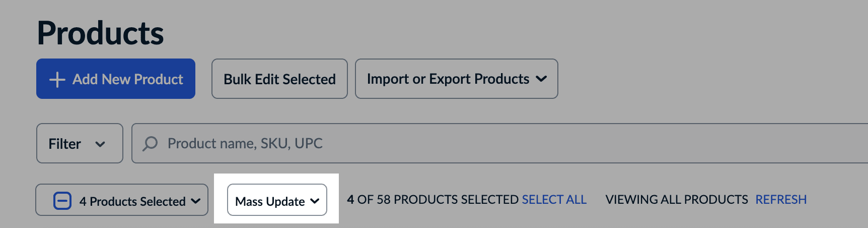Click the 'Filter' text label
This screenshot has width=868, height=228.
(x=64, y=144)
